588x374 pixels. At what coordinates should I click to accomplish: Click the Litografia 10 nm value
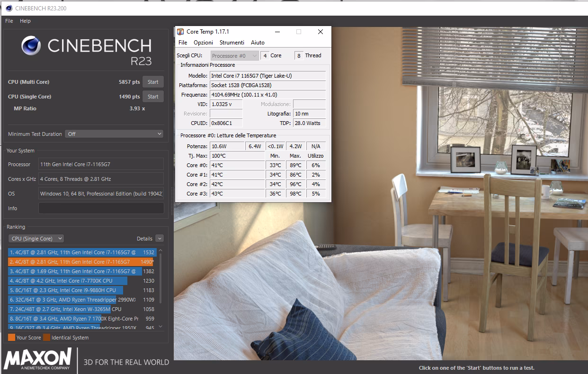(x=309, y=114)
